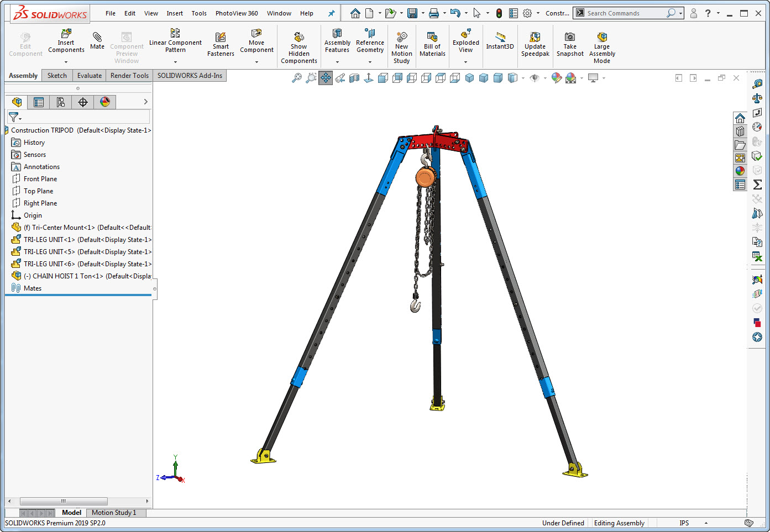Expand the Reference Geometry dropdown arrow
This screenshot has height=532, width=770.
coord(370,62)
